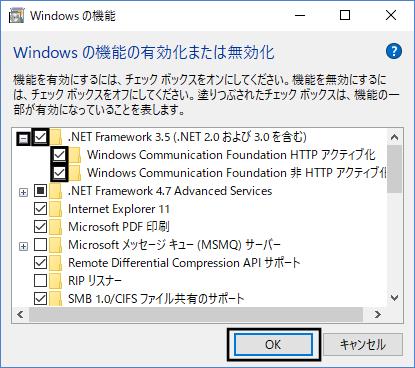
Task: Click the blue help question mark icon
Action: (394, 51)
